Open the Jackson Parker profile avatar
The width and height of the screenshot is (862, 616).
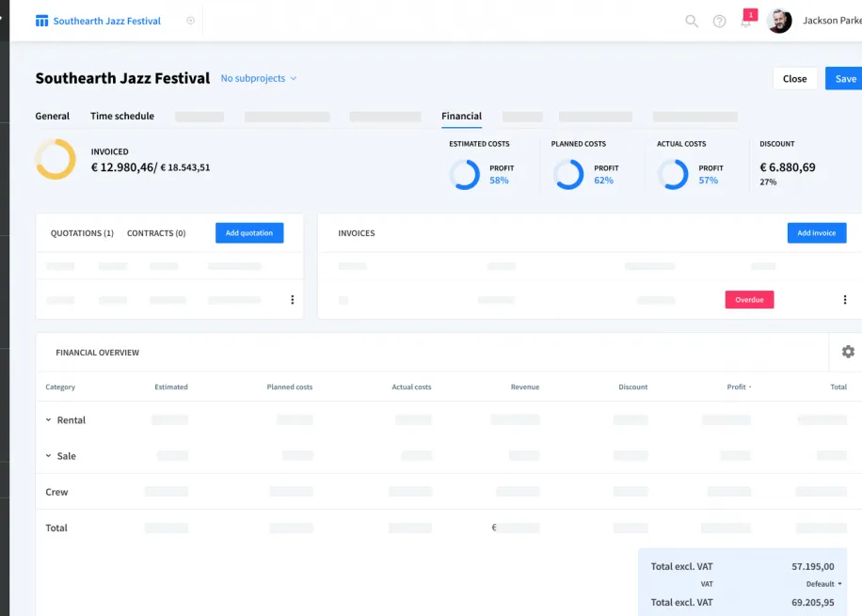778,20
